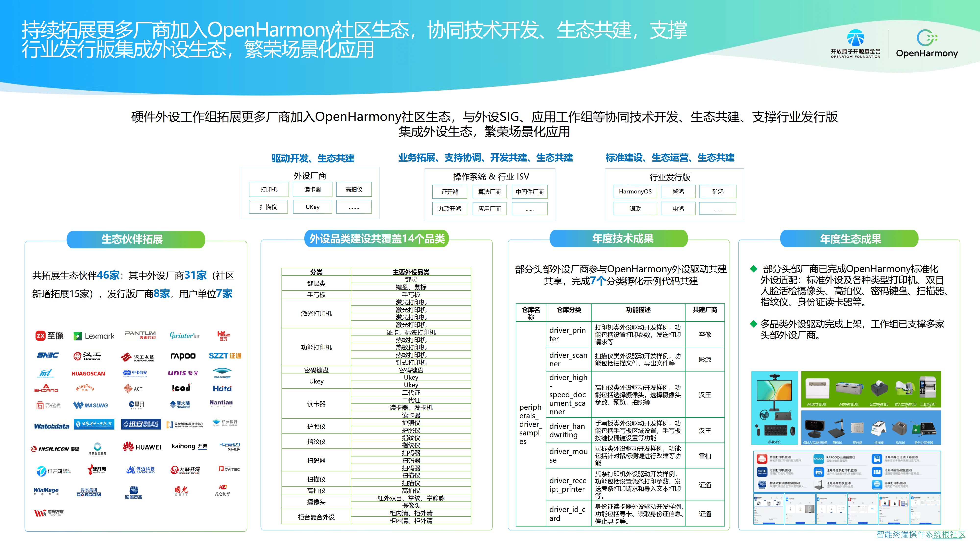
Task: Select the Lexmark partner logo
Action: (x=94, y=336)
